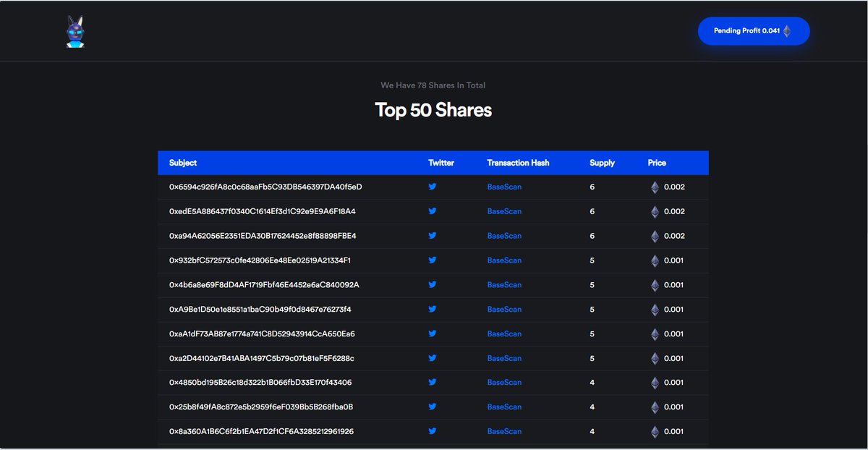Viewport: 868px width, 450px height.
Task: Select the Twitter icon for 0xa94A62056E2351 subject
Action: pyautogui.click(x=433, y=235)
